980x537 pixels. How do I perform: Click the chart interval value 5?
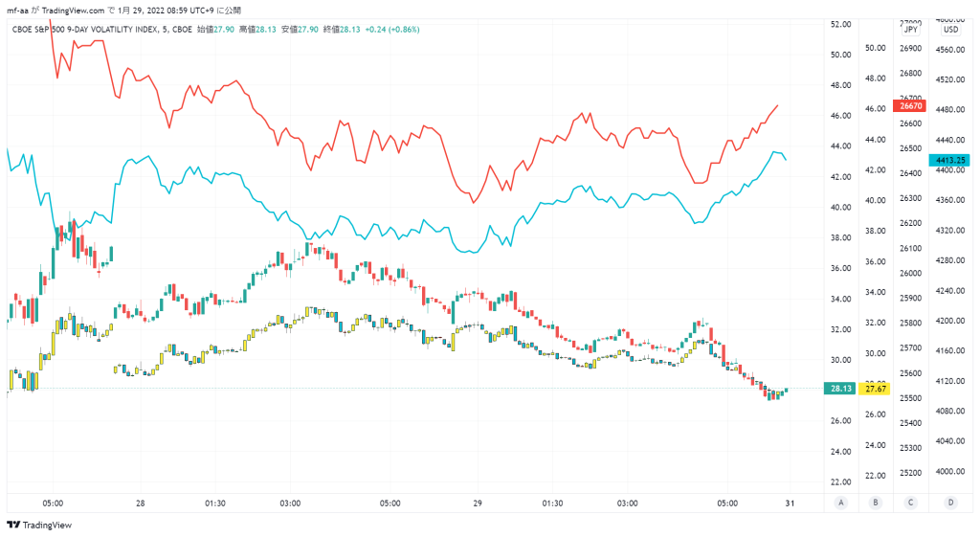pyautogui.click(x=165, y=30)
